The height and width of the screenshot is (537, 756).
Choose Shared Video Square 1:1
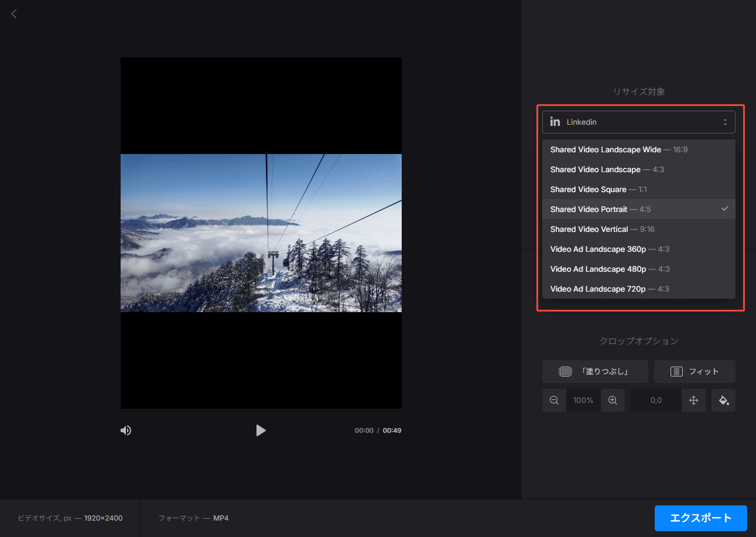pyautogui.click(x=598, y=189)
